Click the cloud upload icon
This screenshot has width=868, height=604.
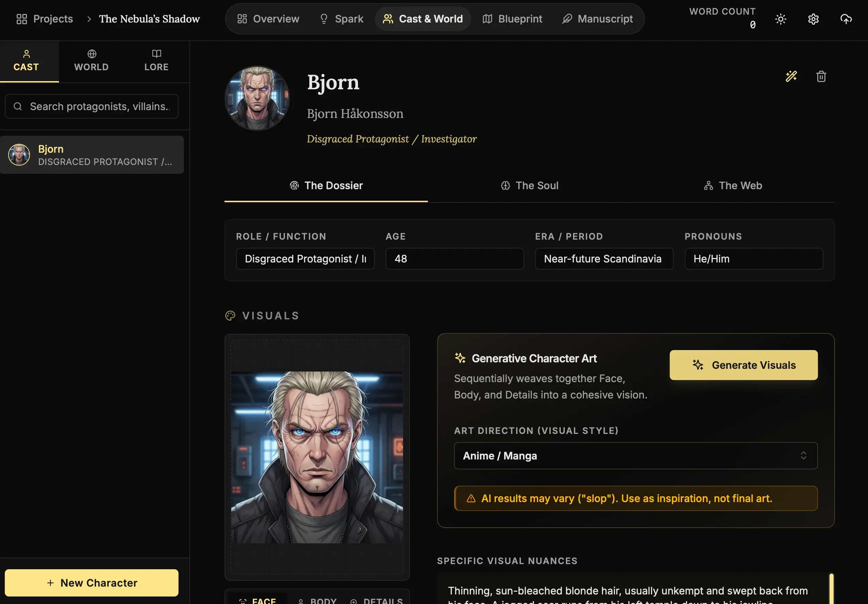846,19
